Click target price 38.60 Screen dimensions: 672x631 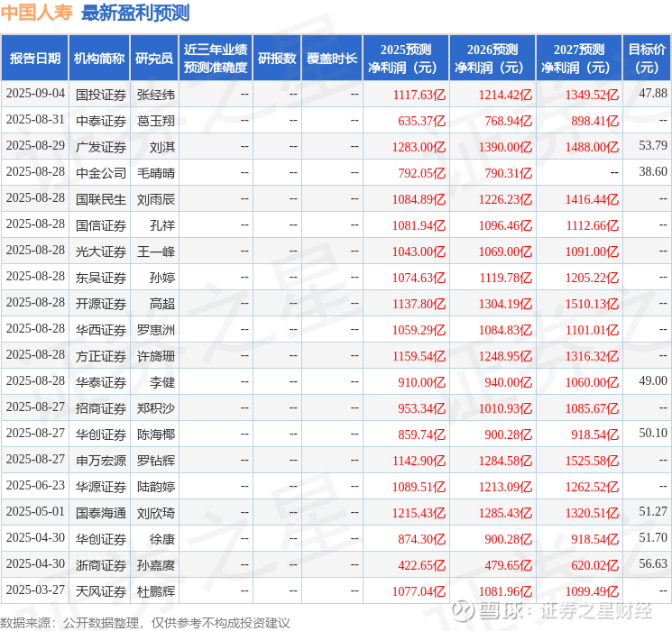pyautogui.click(x=653, y=171)
